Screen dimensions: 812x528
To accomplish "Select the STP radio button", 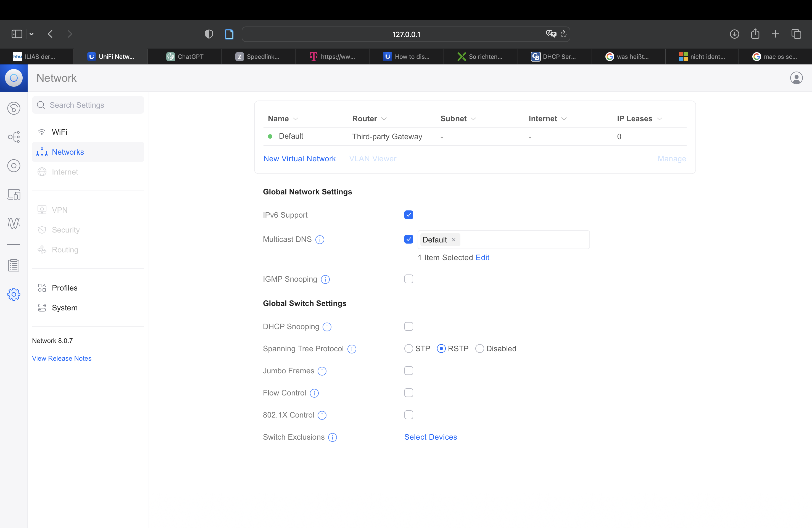I will pyautogui.click(x=408, y=349).
